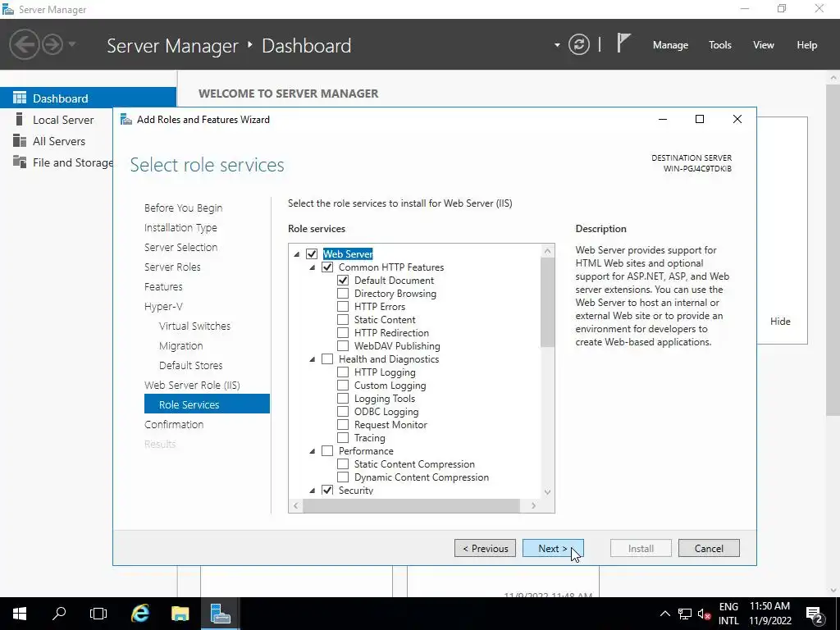Screen dimensions: 840x630
Task: Check HTTP Logging option
Action: (343, 372)
